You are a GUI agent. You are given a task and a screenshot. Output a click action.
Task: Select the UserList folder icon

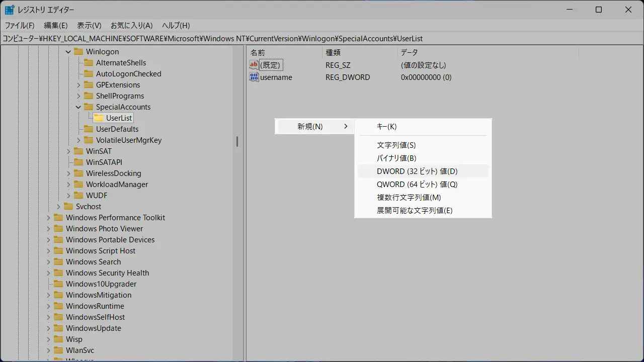pos(99,118)
